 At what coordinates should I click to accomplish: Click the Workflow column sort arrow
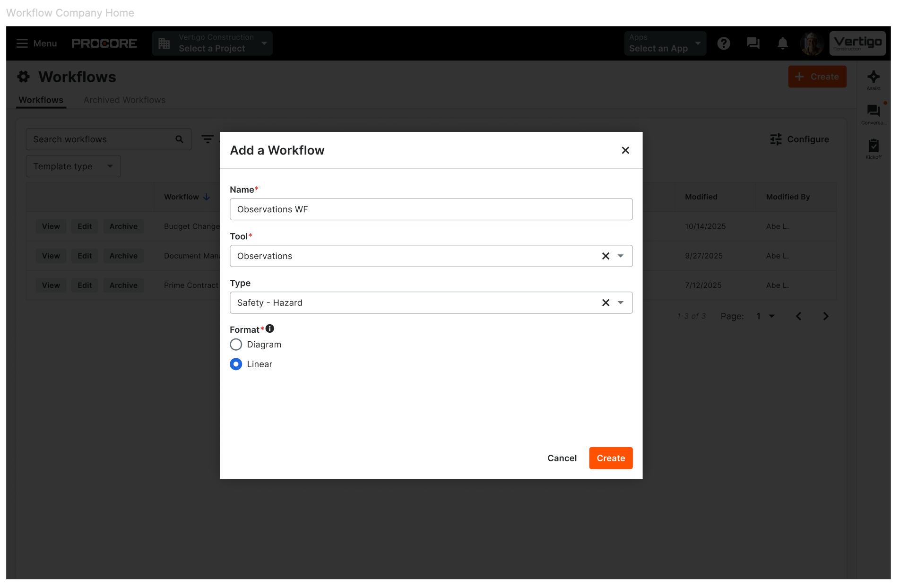pyautogui.click(x=207, y=197)
